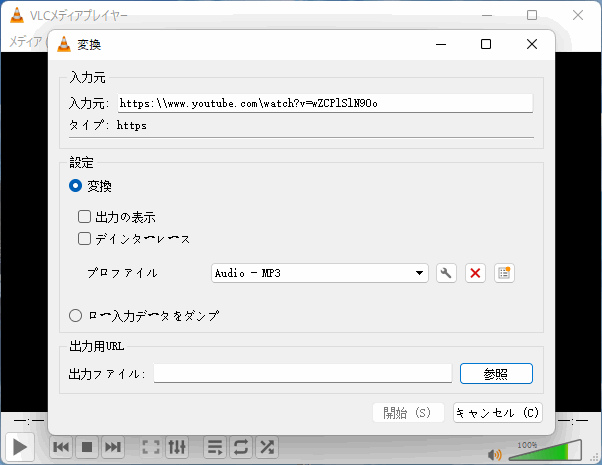Stop playback in VLC controls
The image size is (602, 465).
87,447
